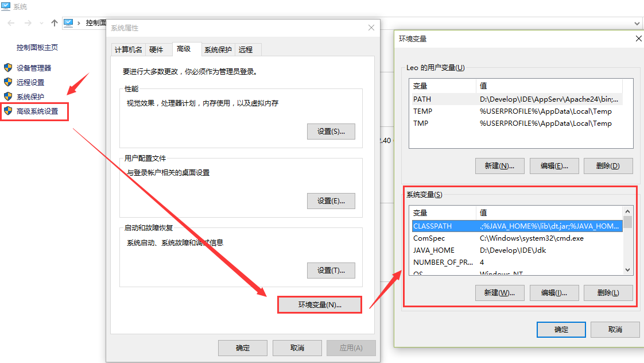Close the 系统属性 dialog
Image resolution: width=644 pixels, height=363 pixels.
[371, 28]
